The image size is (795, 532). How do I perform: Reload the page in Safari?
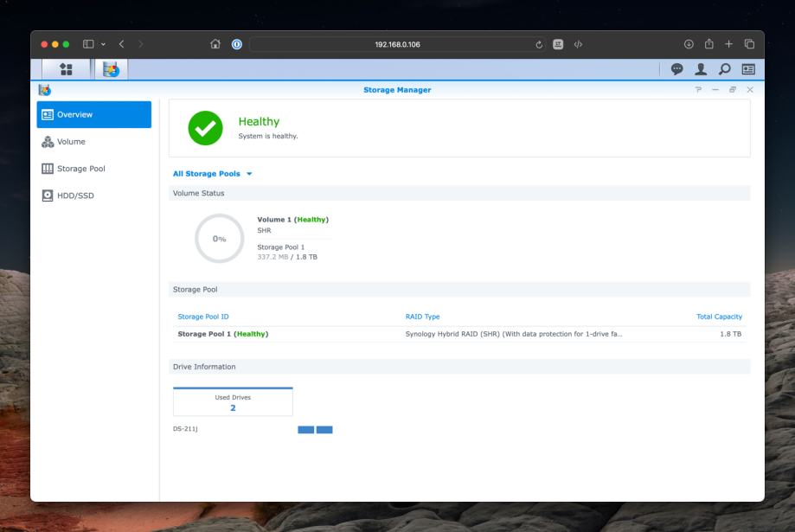point(538,45)
